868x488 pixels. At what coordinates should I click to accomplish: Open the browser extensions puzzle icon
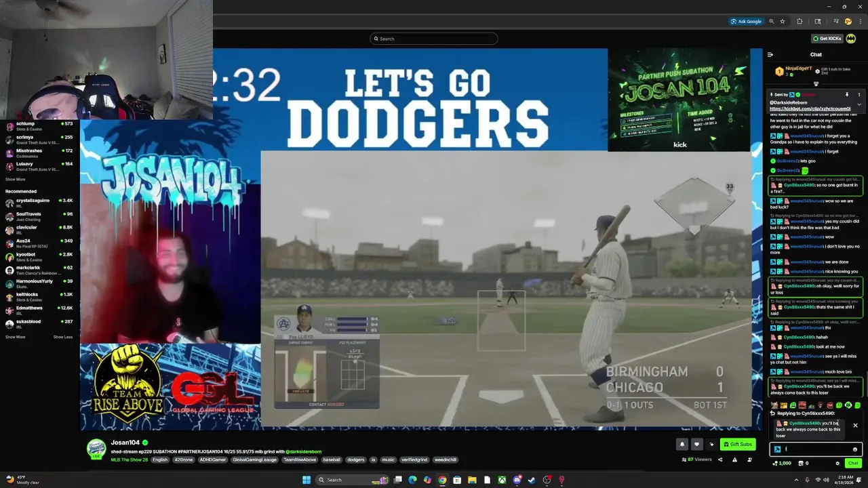click(x=800, y=21)
